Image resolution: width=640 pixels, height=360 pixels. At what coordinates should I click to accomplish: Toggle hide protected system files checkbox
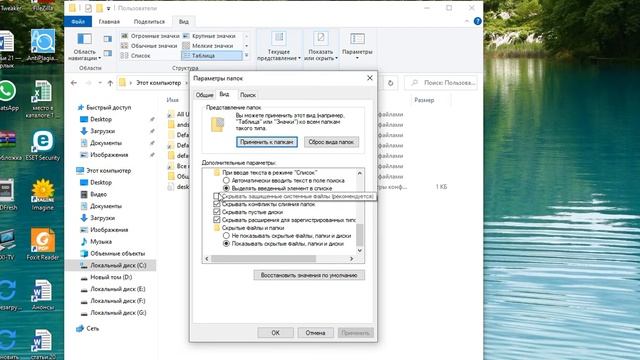point(216,196)
